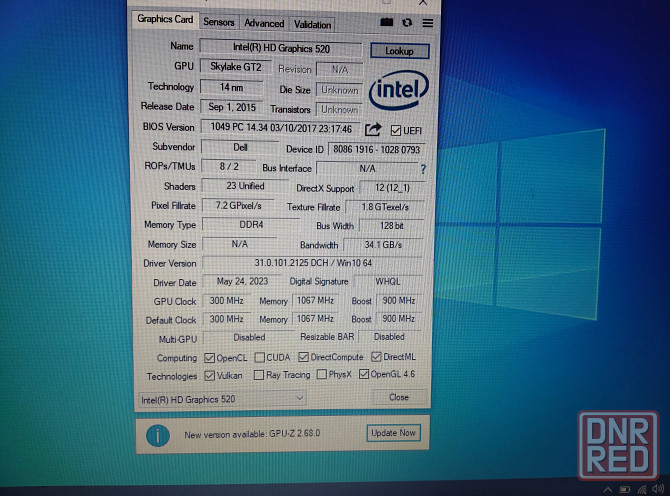
Task: Toggle the DirectCompute checkbox
Action: [x=303, y=357]
